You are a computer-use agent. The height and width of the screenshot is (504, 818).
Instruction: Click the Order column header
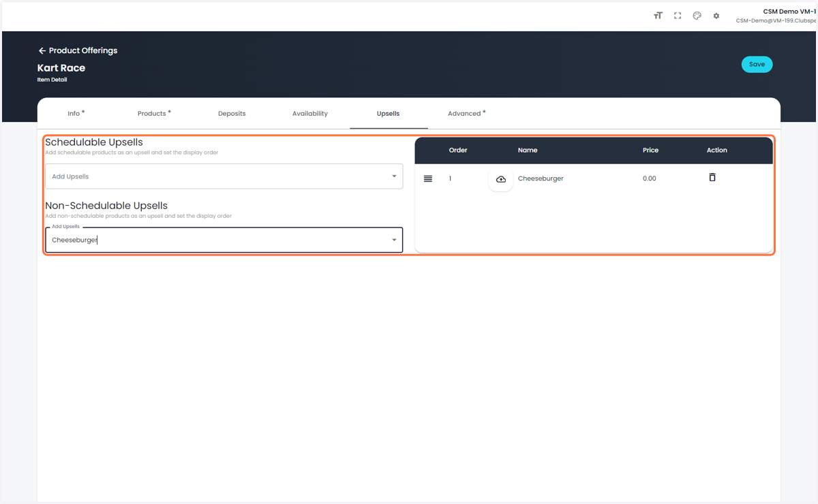458,150
